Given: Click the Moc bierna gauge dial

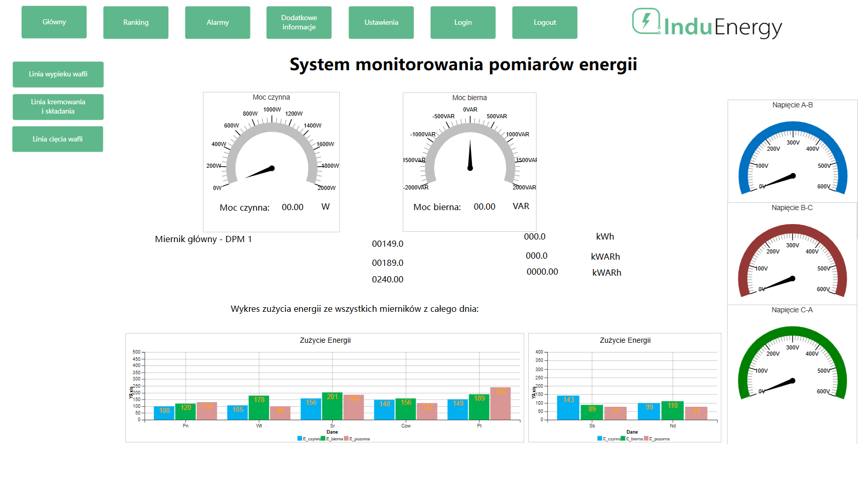Looking at the screenshot, I should coord(470,155).
